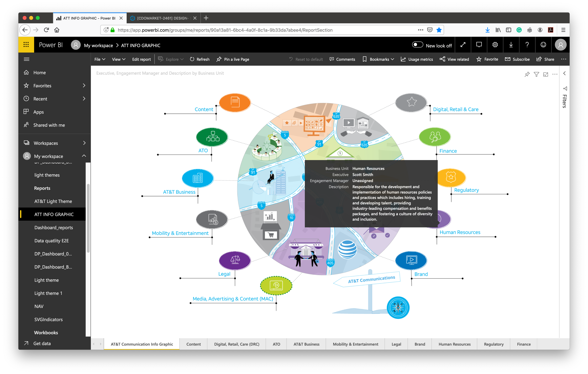Click the compass icon below signpost
588x374 pixels.
(398, 307)
